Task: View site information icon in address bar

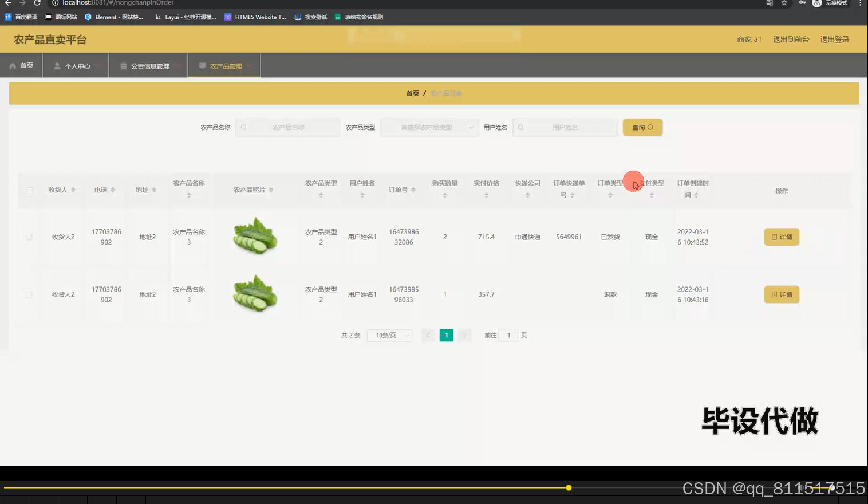Action: pos(56,3)
